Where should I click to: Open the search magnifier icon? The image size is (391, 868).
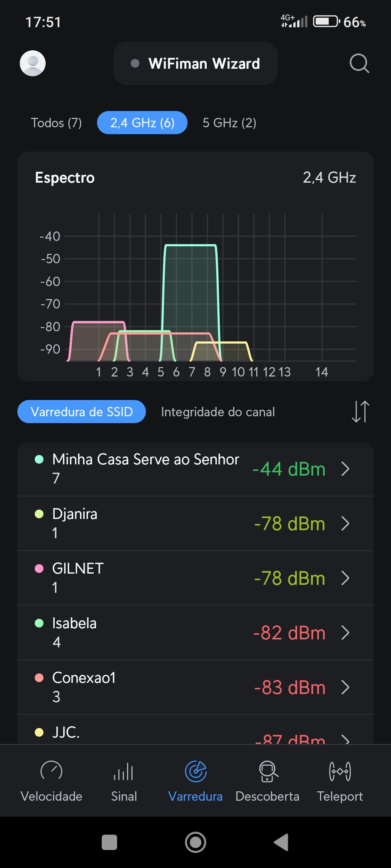click(359, 64)
